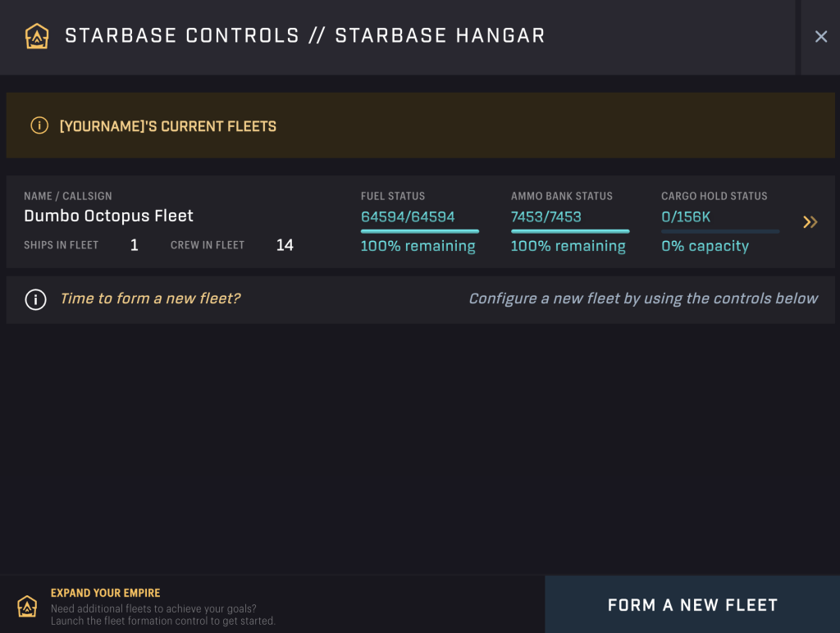Close the Starbase Hangar dialog

click(821, 36)
